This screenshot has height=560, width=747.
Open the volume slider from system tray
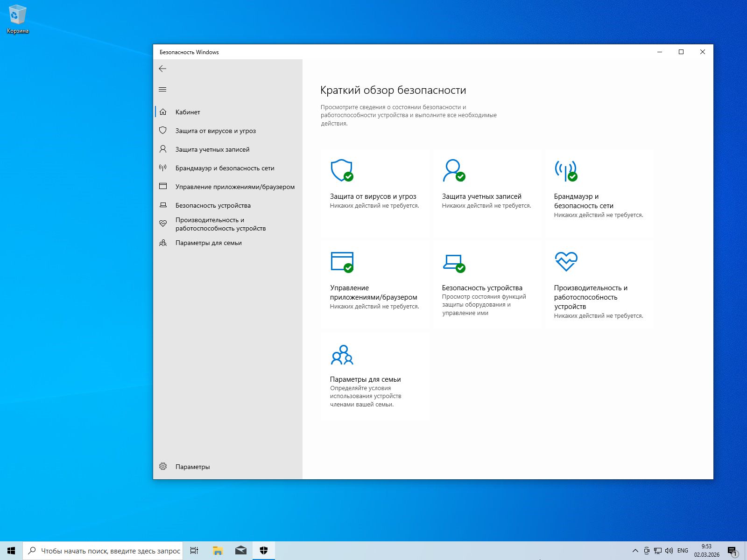tap(669, 550)
